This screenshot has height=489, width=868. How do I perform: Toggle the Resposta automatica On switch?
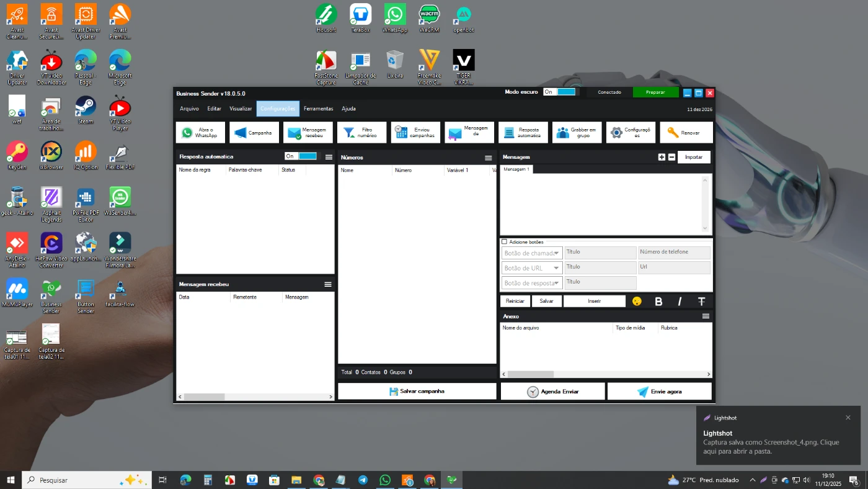click(301, 156)
